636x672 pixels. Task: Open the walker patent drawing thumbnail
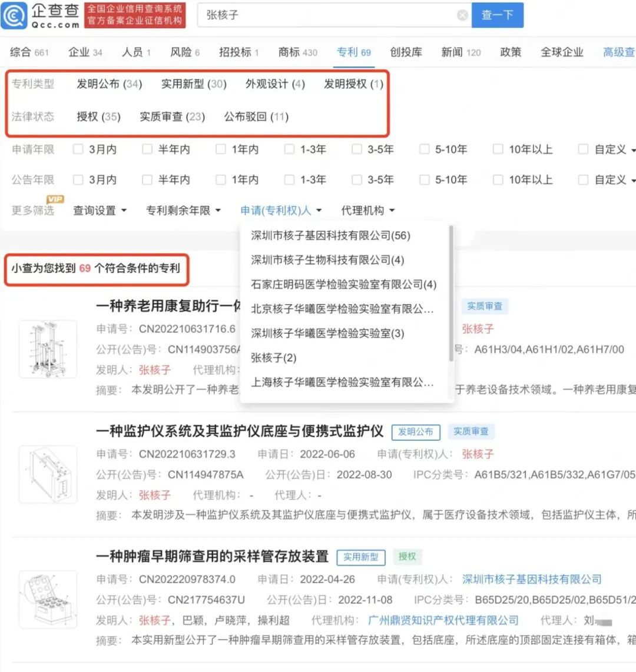point(48,350)
